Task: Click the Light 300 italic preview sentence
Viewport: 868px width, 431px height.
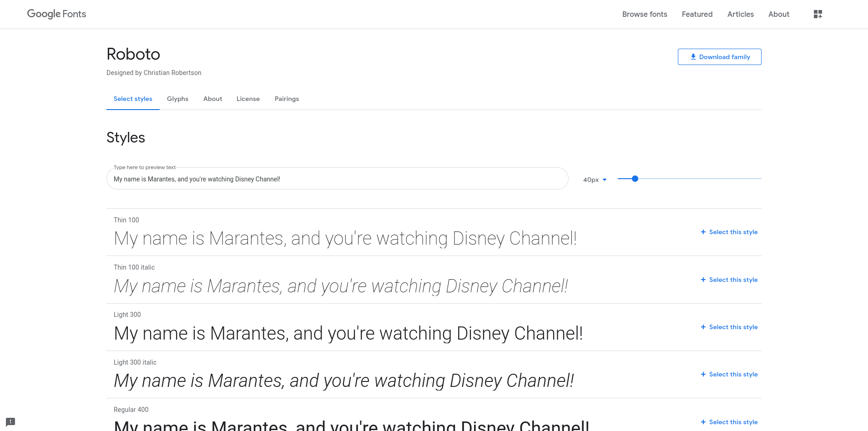Action: pos(344,381)
